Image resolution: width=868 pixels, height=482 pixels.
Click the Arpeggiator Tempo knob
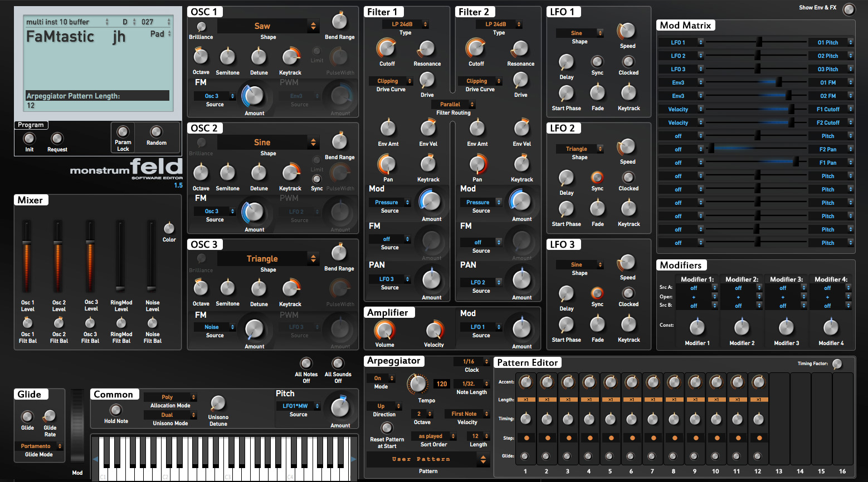pos(417,384)
